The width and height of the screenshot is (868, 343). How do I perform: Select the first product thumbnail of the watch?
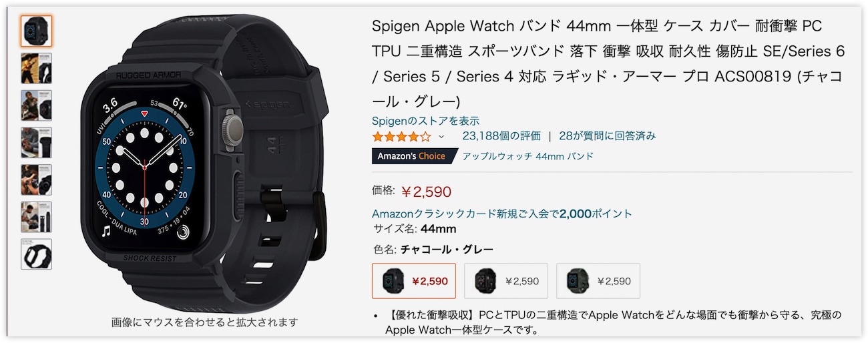pyautogui.click(x=36, y=31)
